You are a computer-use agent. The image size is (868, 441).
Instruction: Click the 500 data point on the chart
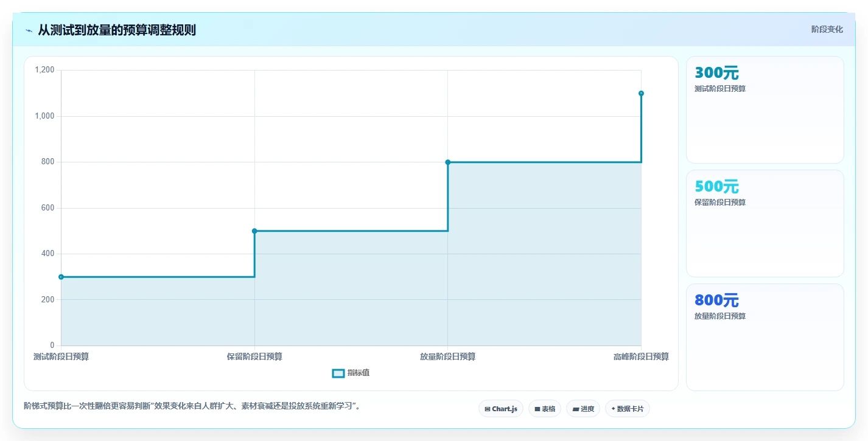point(254,231)
